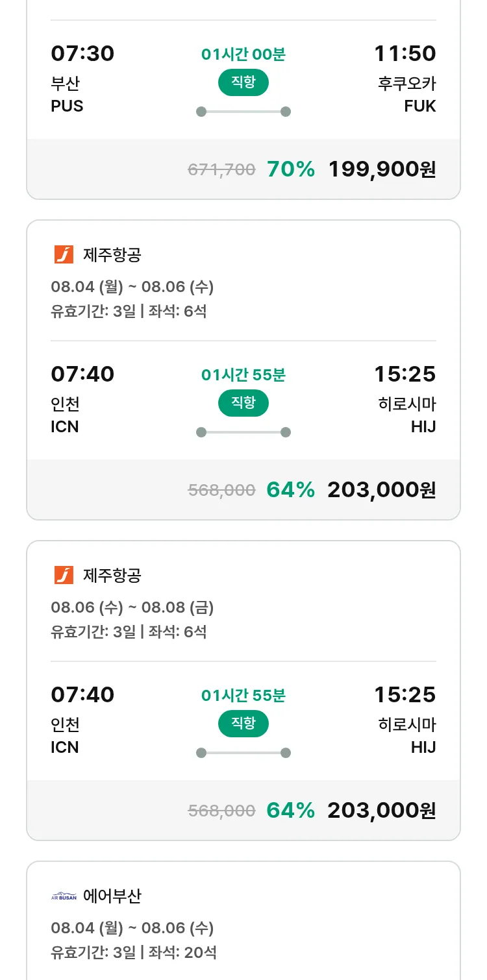Select the 203,000원 fare on the 08.04 Jeju Air card

(382, 490)
